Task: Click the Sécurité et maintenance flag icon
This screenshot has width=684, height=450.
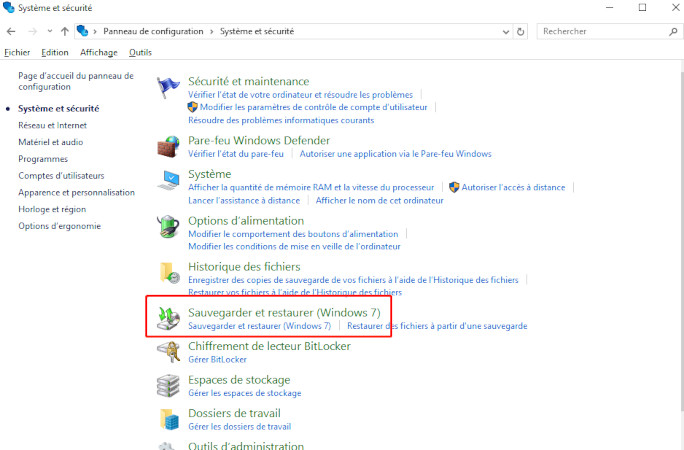Action: pos(168,87)
